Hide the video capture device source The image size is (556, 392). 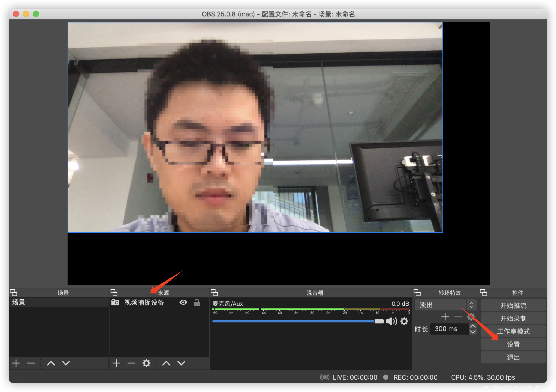pyautogui.click(x=183, y=302)
